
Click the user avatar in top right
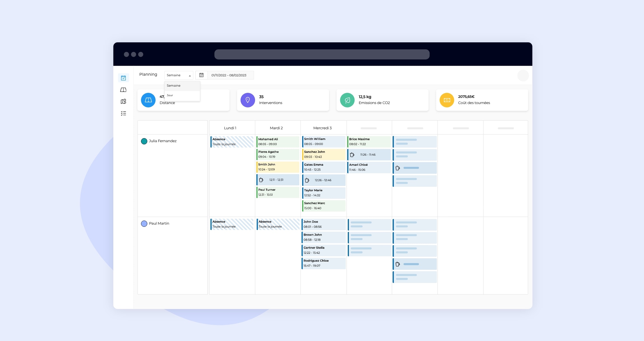pos(523,75)
